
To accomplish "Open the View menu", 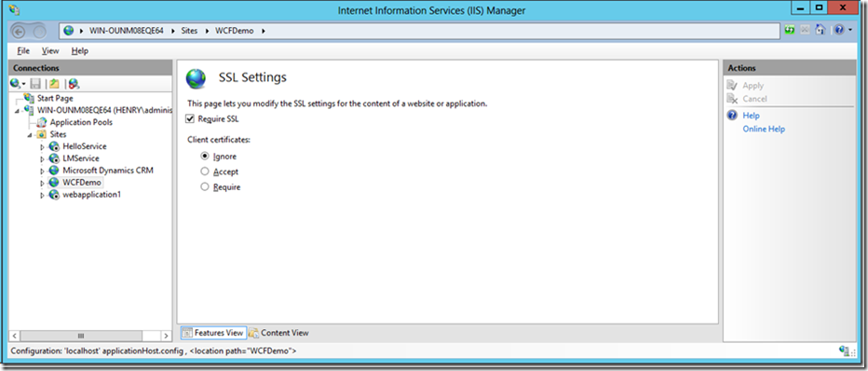I will 50,51.
